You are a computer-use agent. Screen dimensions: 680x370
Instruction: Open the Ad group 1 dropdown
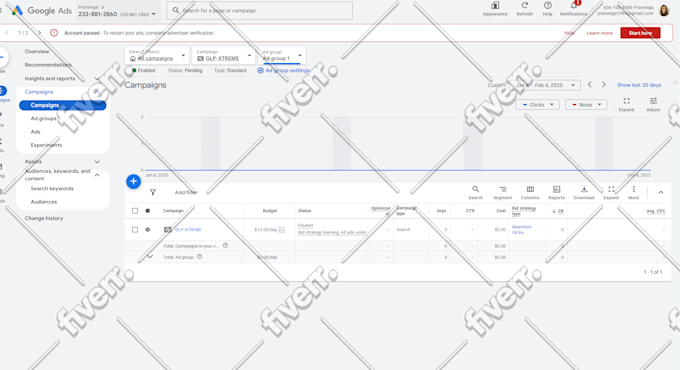pyautogui.click(x=282, y=55)
